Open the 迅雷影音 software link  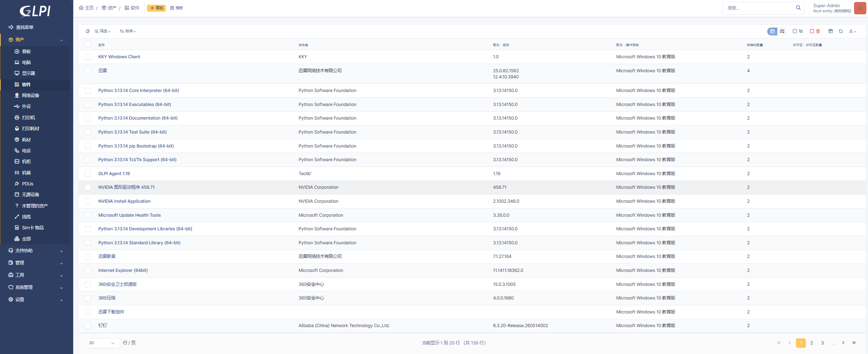pos(107,257)
